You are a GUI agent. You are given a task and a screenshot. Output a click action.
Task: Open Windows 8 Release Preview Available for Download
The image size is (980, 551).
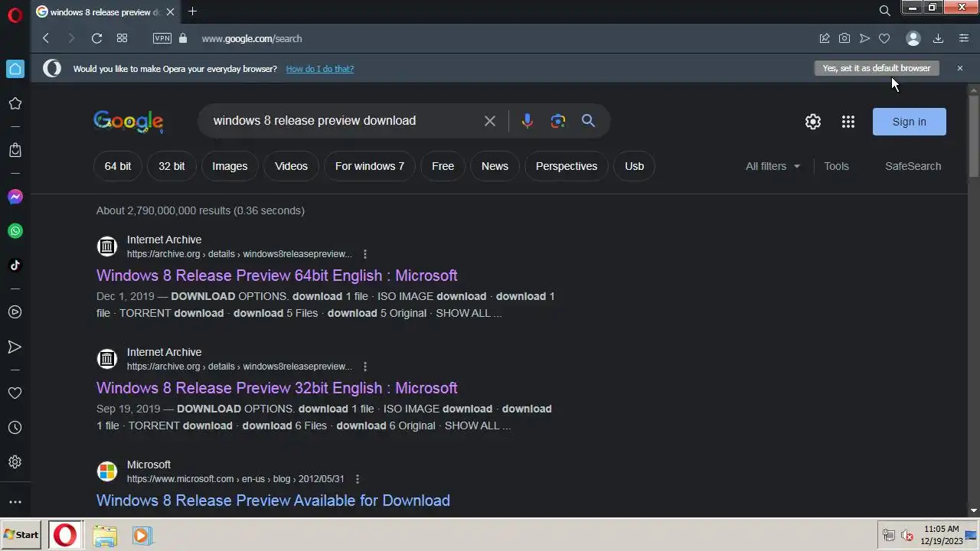pos(273,500)
